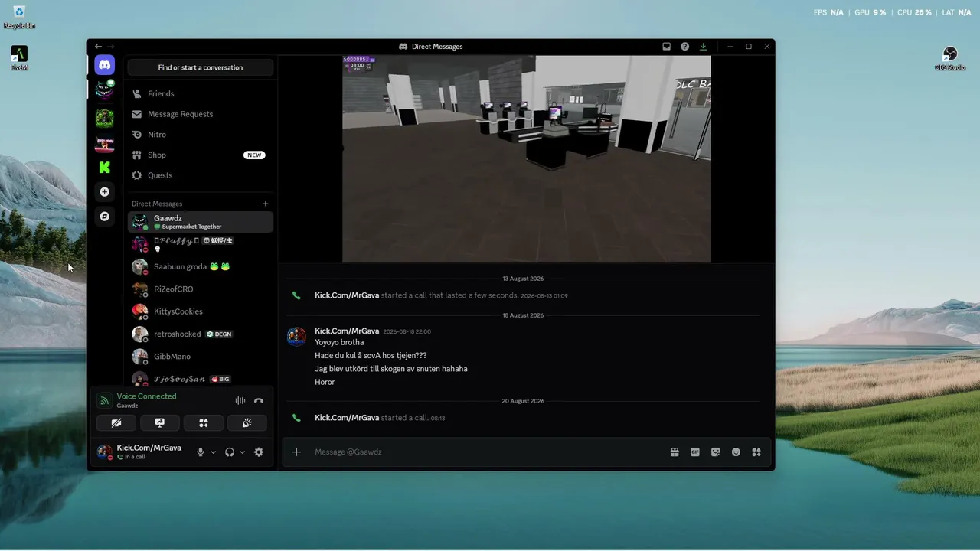Screen dimensions: 980x551
Task: Open retroshocked conversation
Action: 201,334
